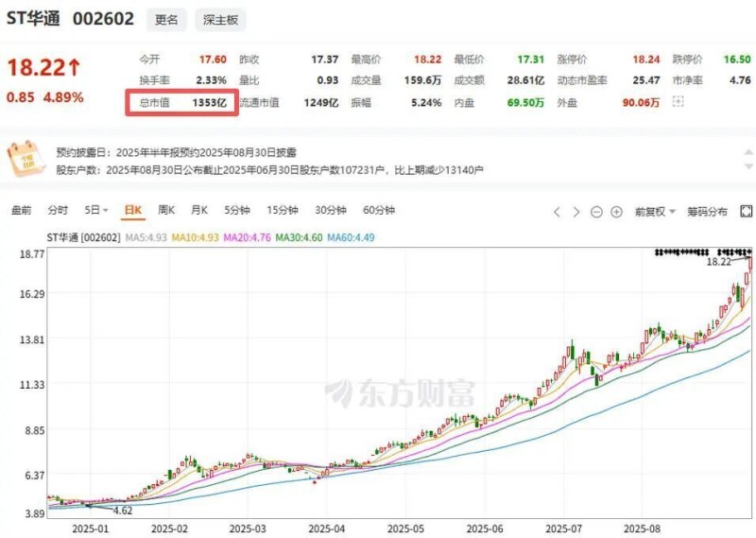Click the 18.22 high price marker

tap(719, 262)
